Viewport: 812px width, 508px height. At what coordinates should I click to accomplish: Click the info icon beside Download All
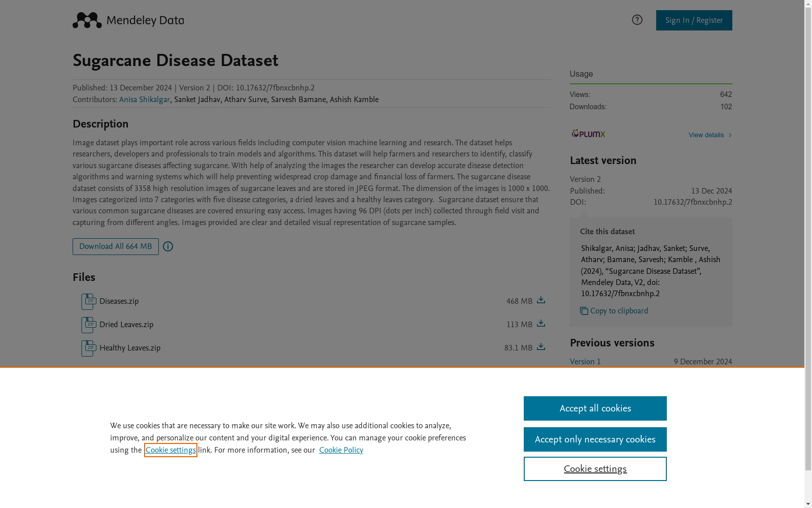pyautogui.click(x=168, y=246)
